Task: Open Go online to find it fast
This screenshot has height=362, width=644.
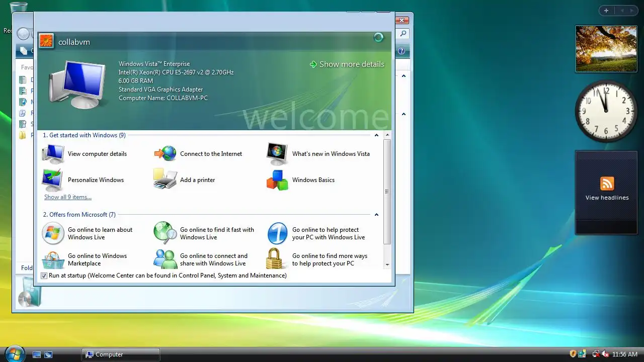Action: click(x=204, y=233)
